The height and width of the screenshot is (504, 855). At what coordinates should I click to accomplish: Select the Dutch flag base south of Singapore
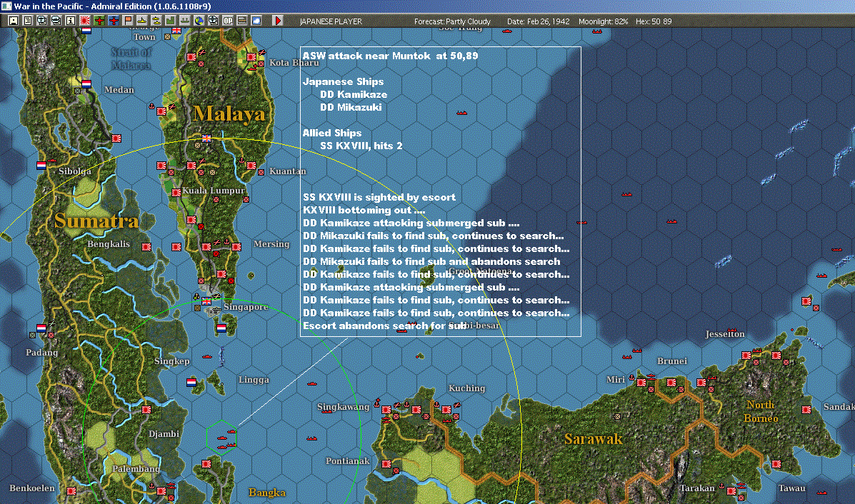tap(221, 328)
